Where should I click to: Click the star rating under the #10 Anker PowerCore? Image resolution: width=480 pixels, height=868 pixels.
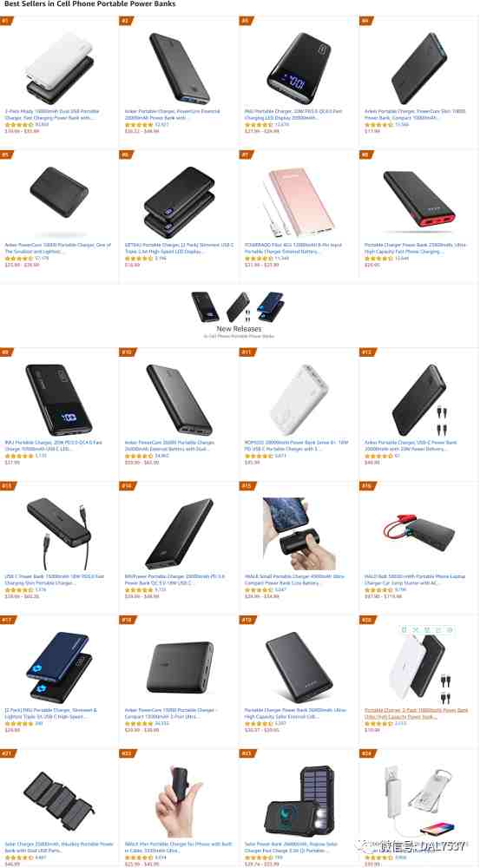tap(139, 457)
